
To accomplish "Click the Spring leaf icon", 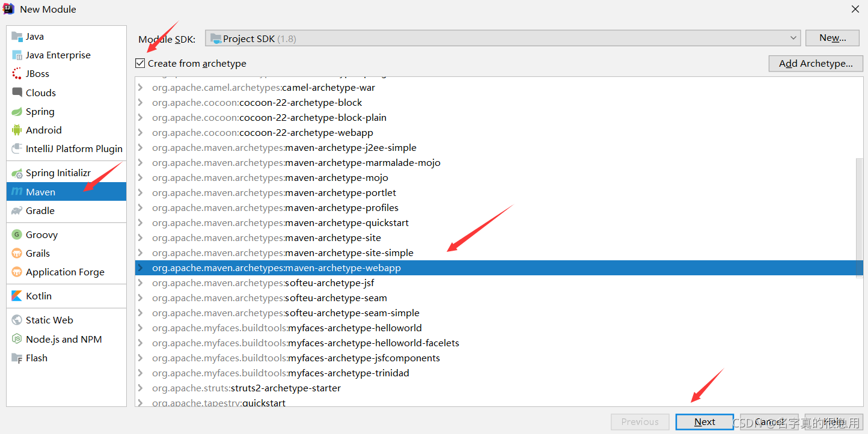I will tap(17, 112).
